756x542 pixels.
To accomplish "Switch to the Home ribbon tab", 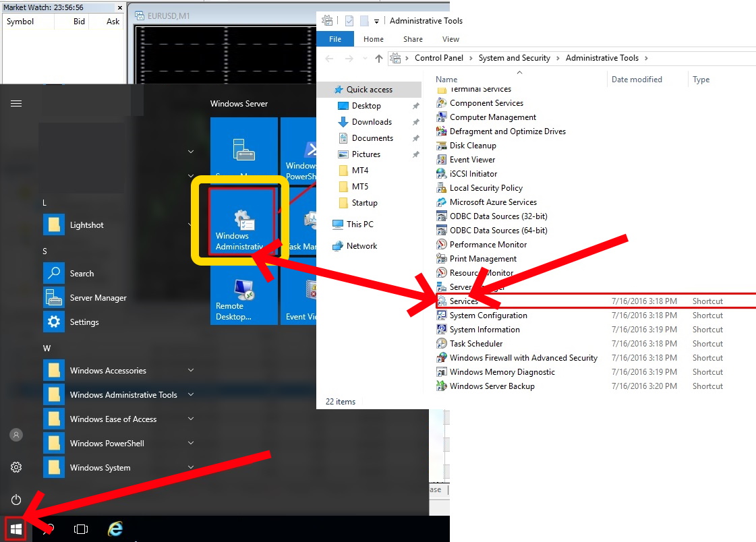I will point(374,39).
